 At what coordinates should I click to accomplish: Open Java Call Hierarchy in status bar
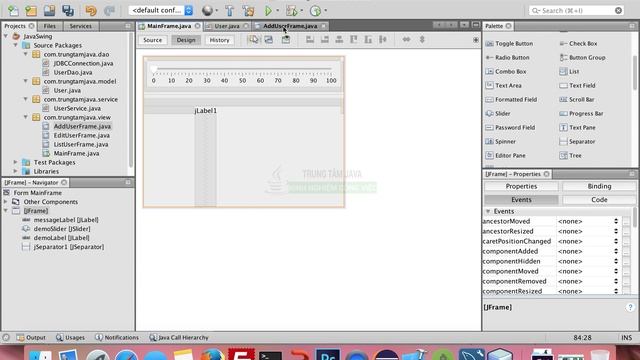[x=179, y=338]
